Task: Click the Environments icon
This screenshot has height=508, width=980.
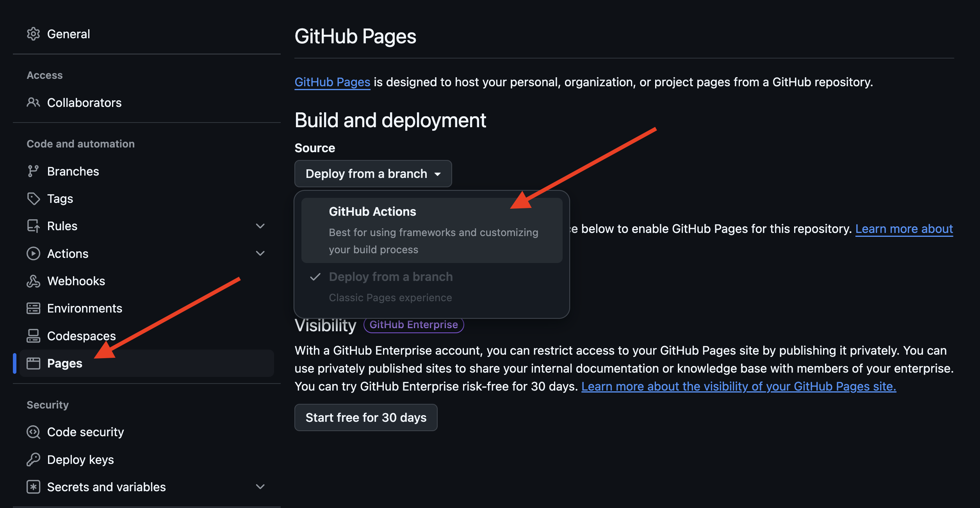Action: pos(32,308)
